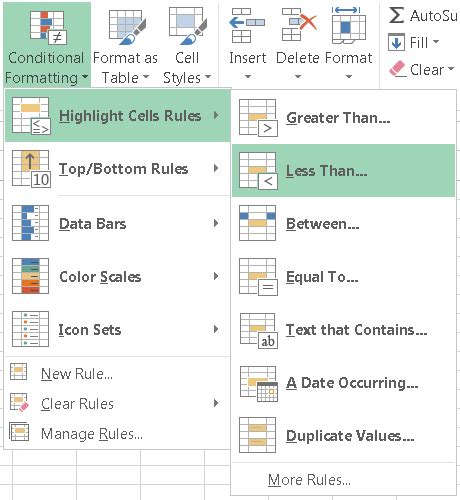Click New Rule option
This screenshot has width=460, height=500.
coord(77,374)
